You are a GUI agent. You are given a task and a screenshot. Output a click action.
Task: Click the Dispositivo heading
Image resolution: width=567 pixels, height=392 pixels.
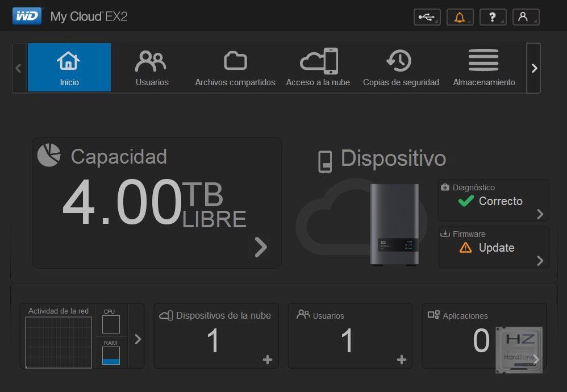(x=393, y=159)
